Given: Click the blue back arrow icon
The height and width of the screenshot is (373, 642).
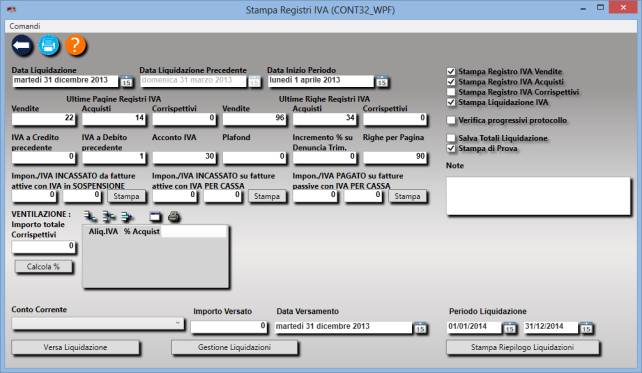Looking at the screenshot, I should (x=22, y=45).
